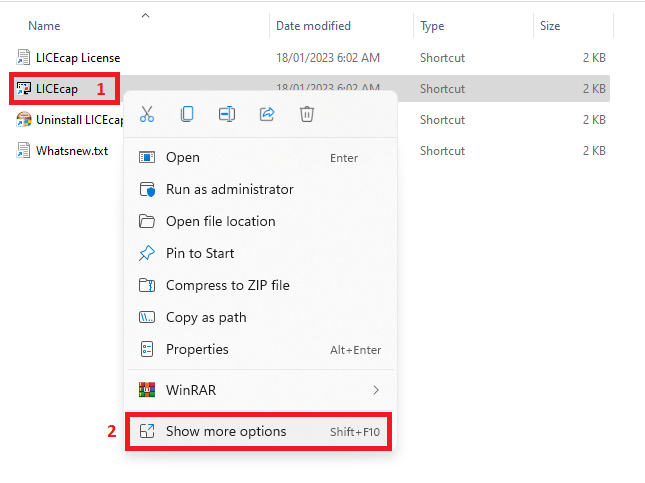Choose Open file location

(x=261, y=221)
